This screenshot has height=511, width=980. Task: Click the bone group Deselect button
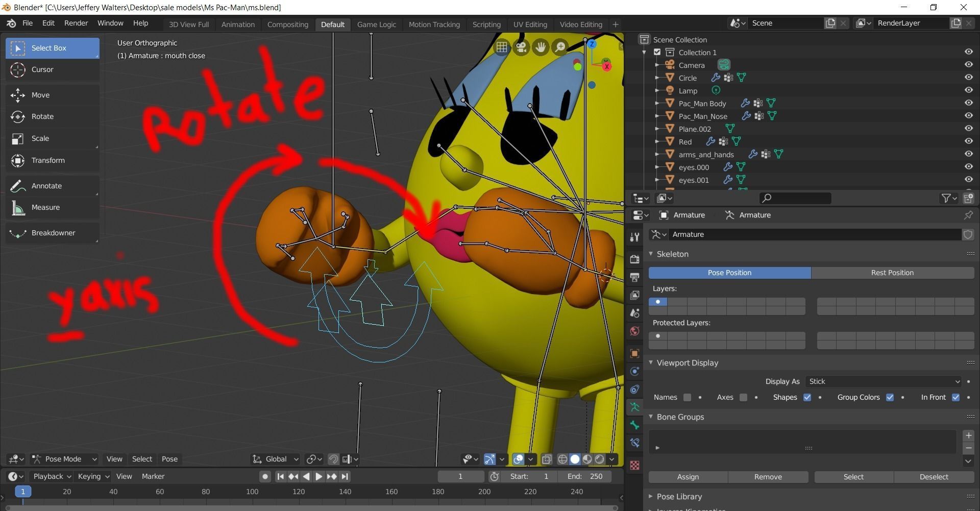934,477
